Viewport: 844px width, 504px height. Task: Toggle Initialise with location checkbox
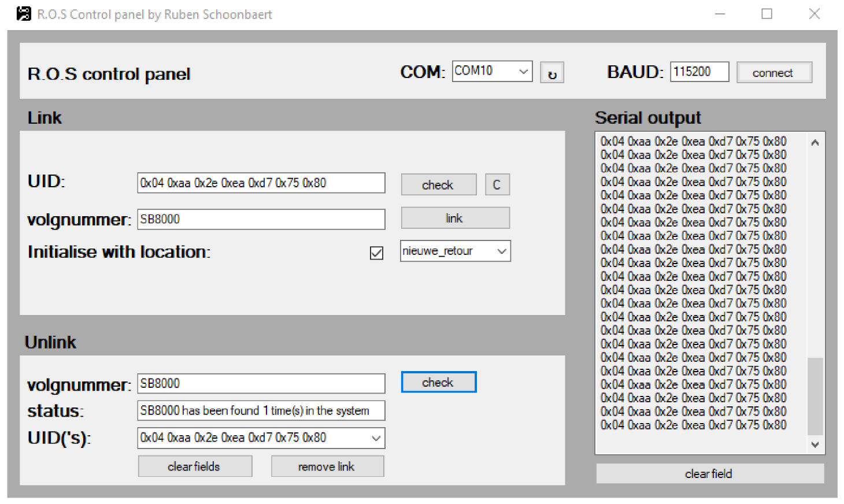coord(376,253)
